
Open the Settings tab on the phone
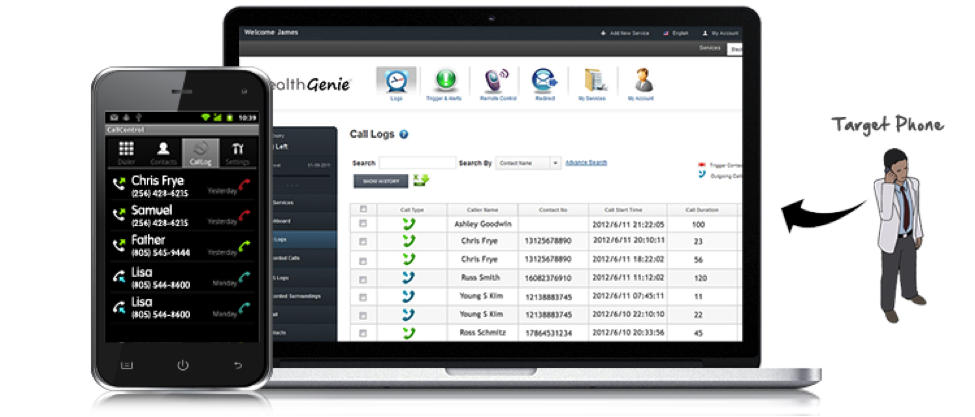point(238,153)
